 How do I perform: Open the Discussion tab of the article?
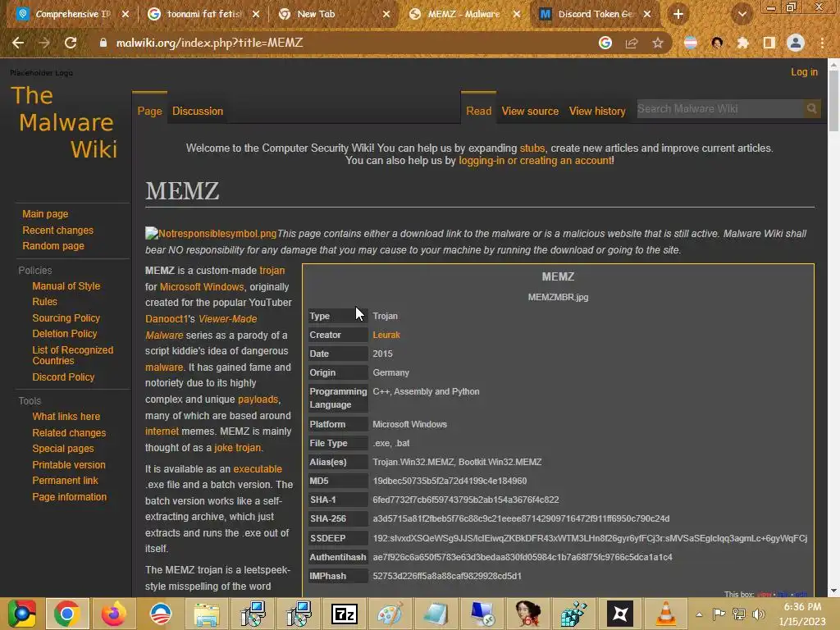point(198,111)
